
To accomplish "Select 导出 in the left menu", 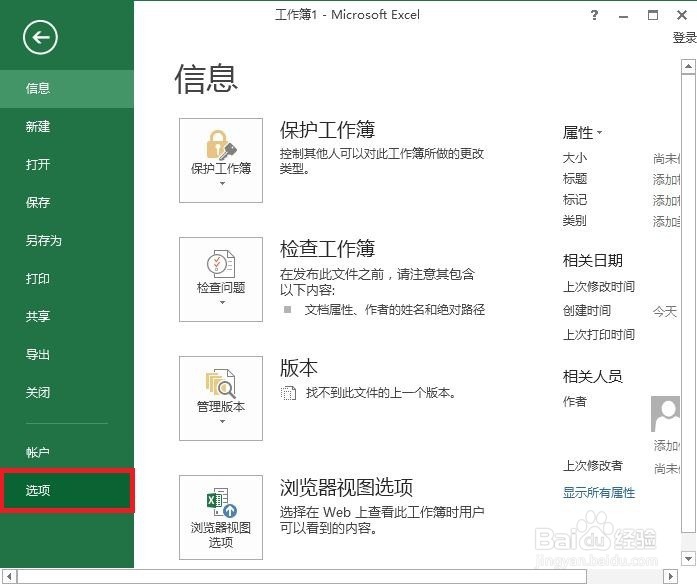I will click(x=67, y=354).
